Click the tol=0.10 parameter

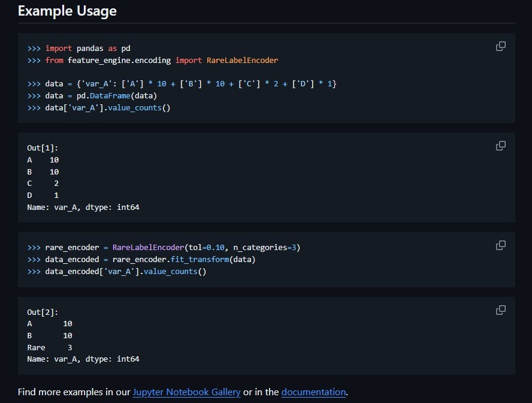click(x=204, y=248)
